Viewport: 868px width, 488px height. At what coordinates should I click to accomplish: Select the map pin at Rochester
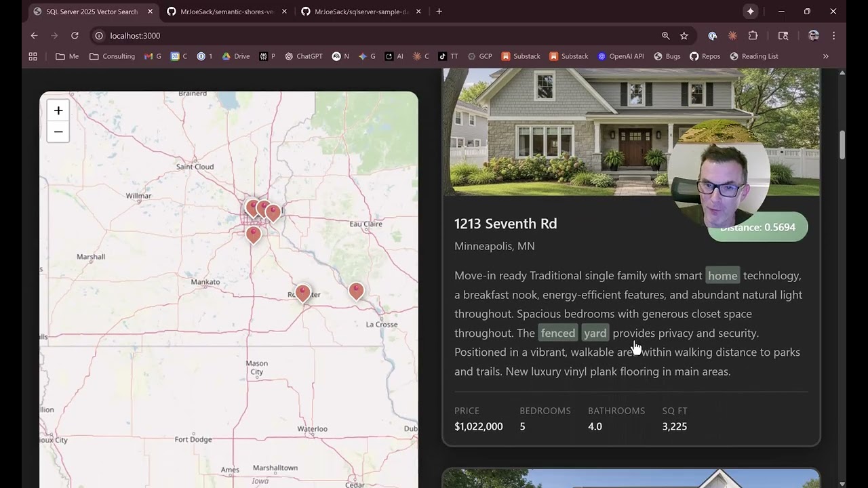(302, 293)
